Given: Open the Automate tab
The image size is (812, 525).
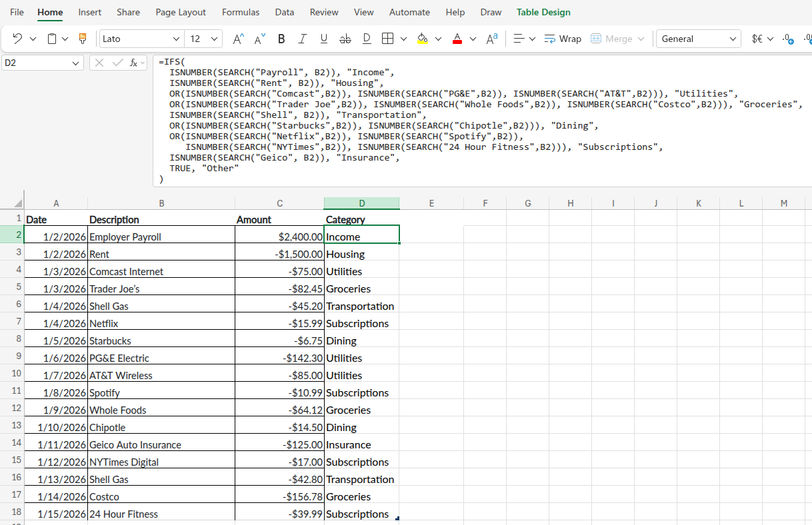Looking at the screenshot, I should pyautogui.click(x=410, y=12).
